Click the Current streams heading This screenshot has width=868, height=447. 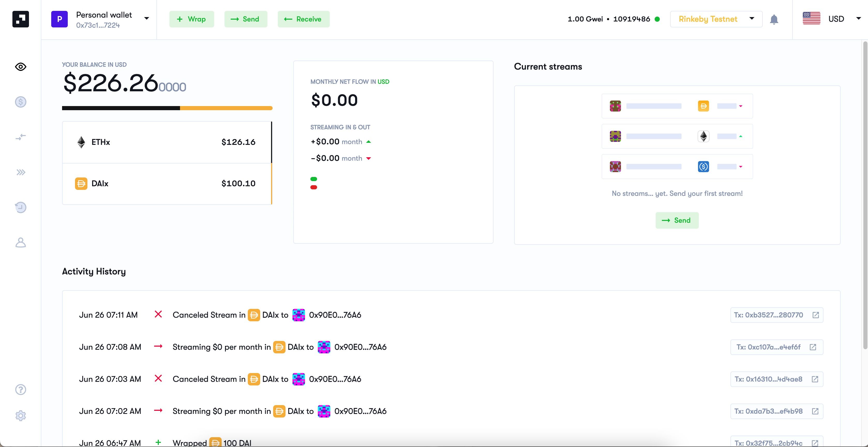tap(548, 66)
